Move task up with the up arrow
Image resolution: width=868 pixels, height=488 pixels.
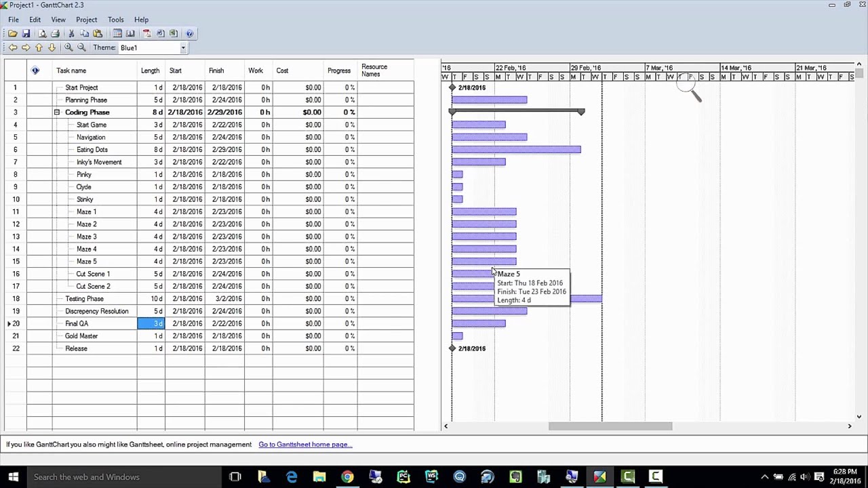(x=39, y=47)
